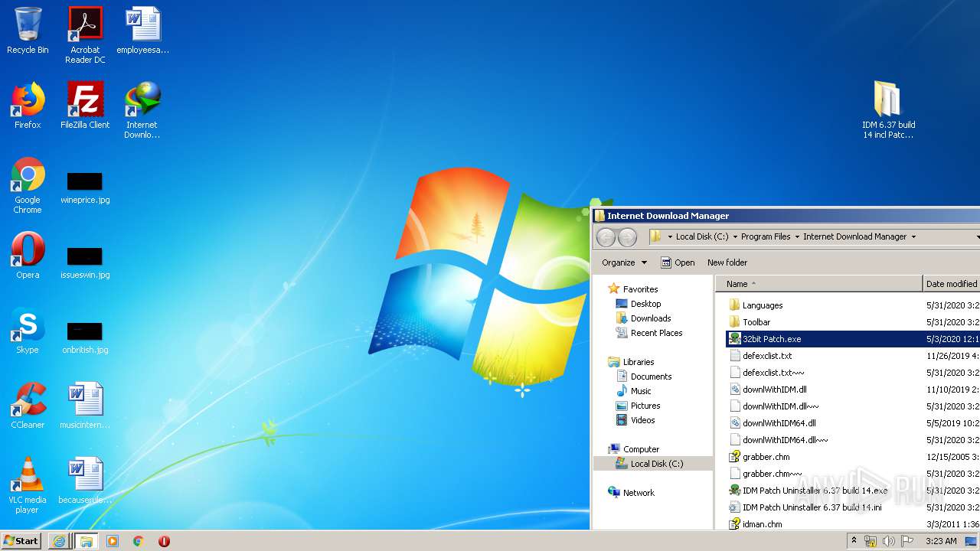Expand the arrow after Internet Download Manager breadcrumb

[913, 237]
